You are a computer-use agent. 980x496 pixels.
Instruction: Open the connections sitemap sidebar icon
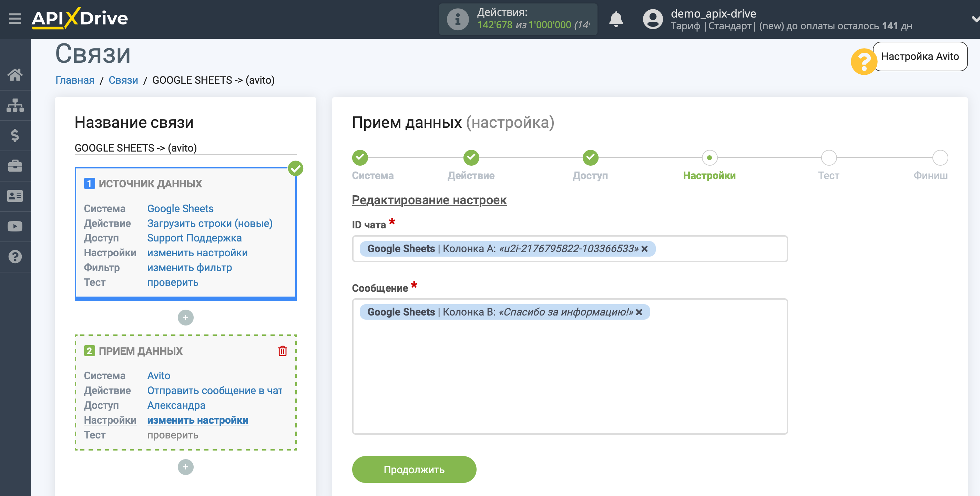click(15, 105)
